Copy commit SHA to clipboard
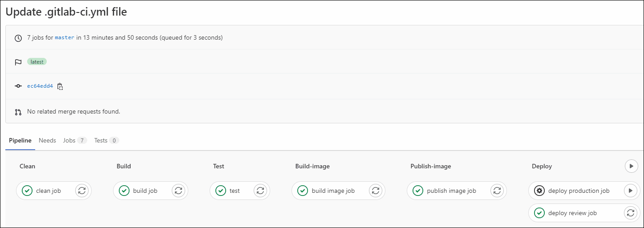Viewport: 644px width, 228px height. [60, 86]
